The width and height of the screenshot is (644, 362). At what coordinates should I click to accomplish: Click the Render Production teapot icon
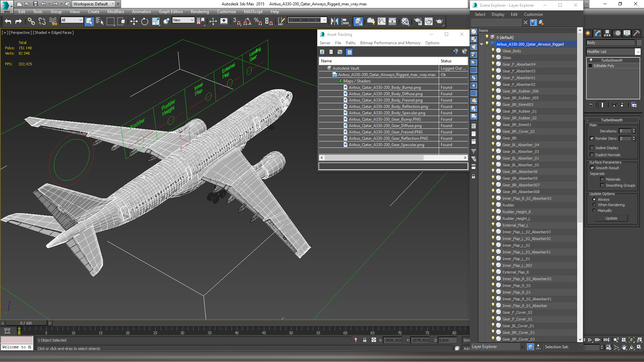point(439,21)
